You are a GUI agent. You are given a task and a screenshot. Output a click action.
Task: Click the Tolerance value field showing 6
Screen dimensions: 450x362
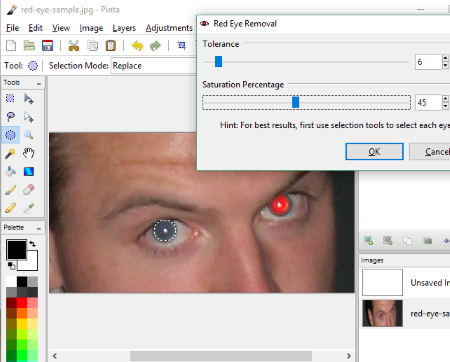[x=428, y=62]
